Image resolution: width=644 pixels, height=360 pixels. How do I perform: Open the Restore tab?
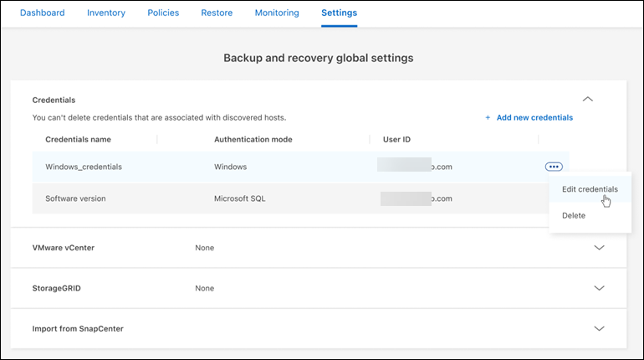217,13
